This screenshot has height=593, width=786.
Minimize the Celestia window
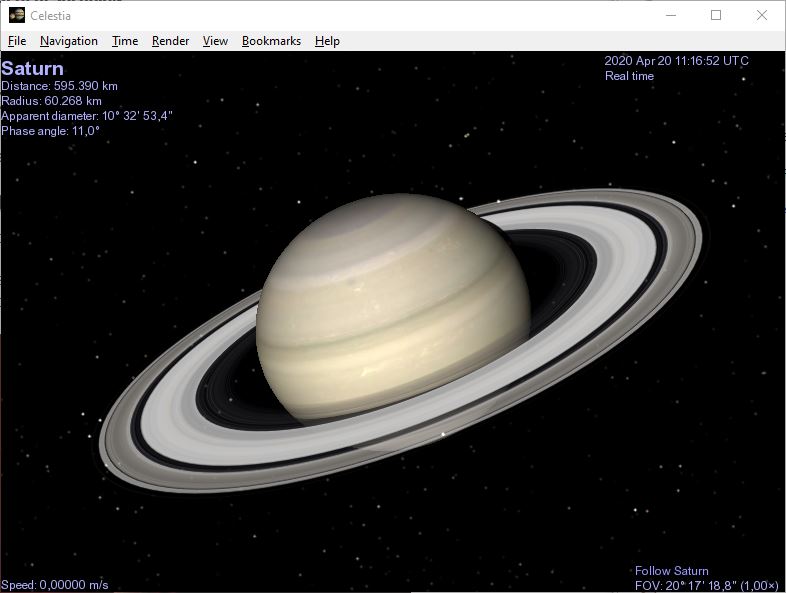pyautogui.click(x=669, y=15)
